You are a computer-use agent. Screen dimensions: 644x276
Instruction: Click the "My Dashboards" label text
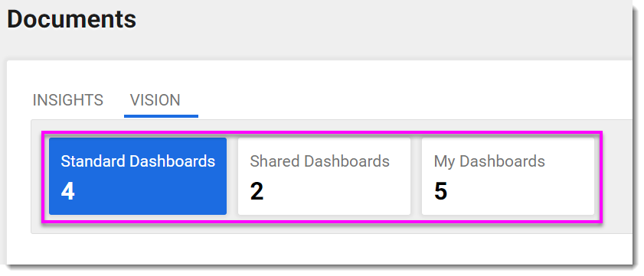(x=489, y=161)
